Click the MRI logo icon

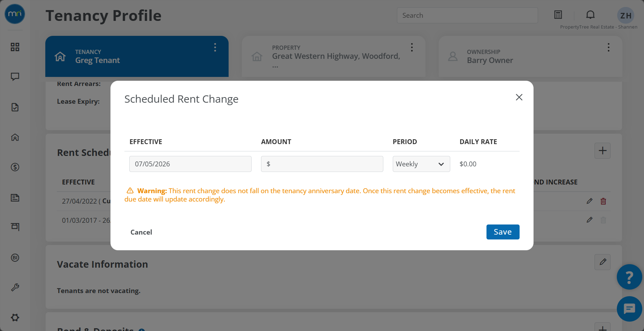tap(15, 14)
